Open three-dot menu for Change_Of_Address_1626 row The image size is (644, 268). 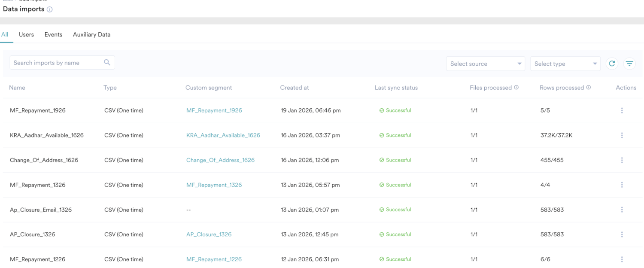(622, 160)
